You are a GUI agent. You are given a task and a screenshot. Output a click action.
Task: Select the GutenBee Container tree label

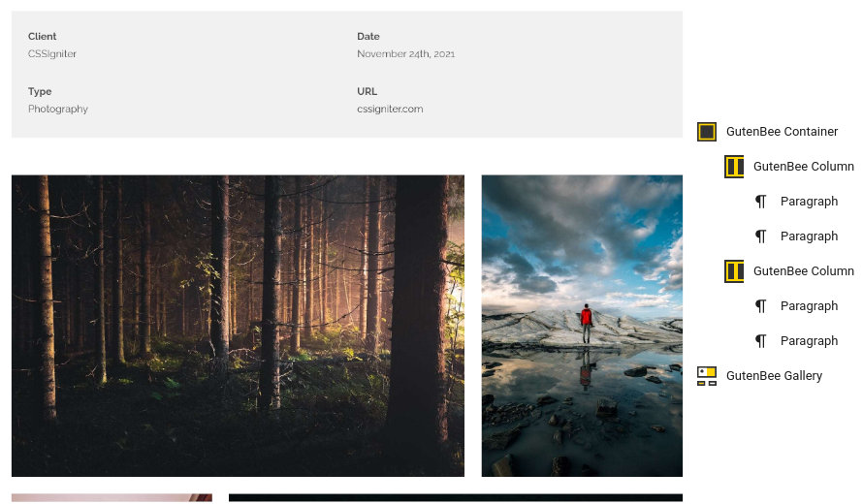point(782,132)
